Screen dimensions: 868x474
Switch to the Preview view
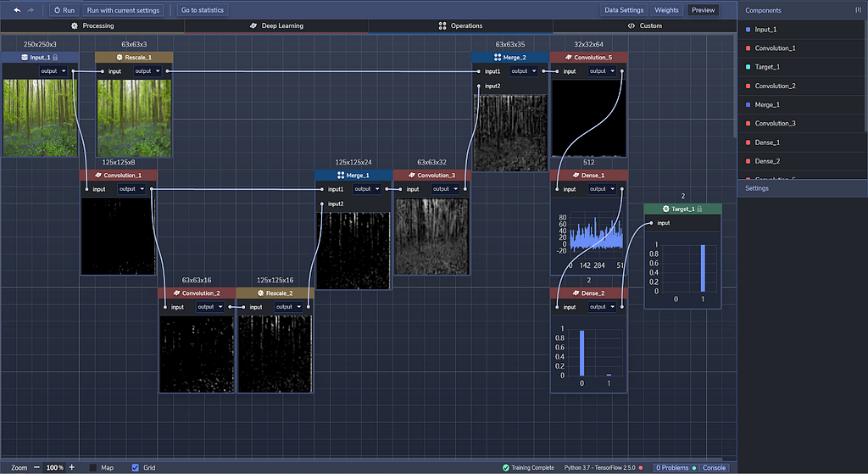[703, 10]
